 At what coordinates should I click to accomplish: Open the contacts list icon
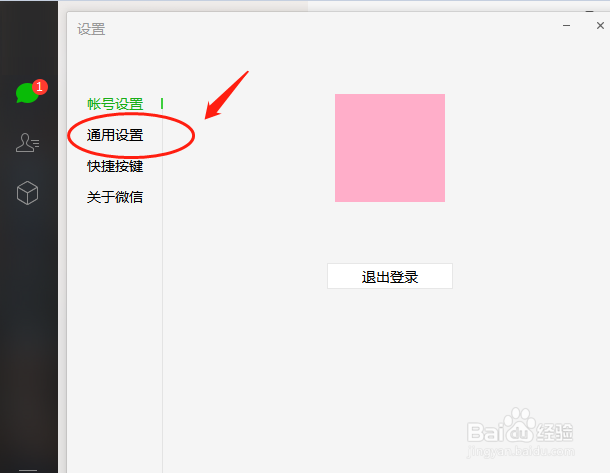[27, 143]
